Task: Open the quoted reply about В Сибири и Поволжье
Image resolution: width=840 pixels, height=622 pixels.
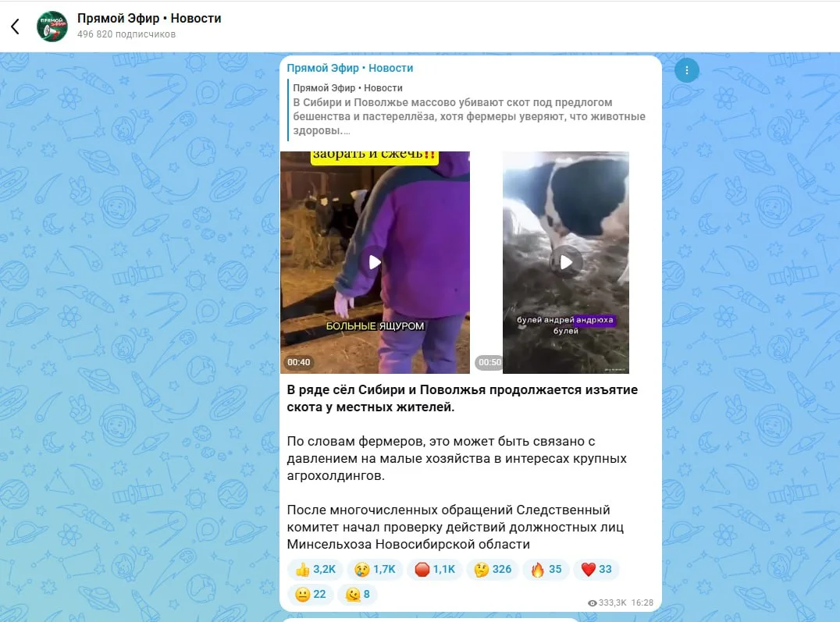Action: [468, 109]
